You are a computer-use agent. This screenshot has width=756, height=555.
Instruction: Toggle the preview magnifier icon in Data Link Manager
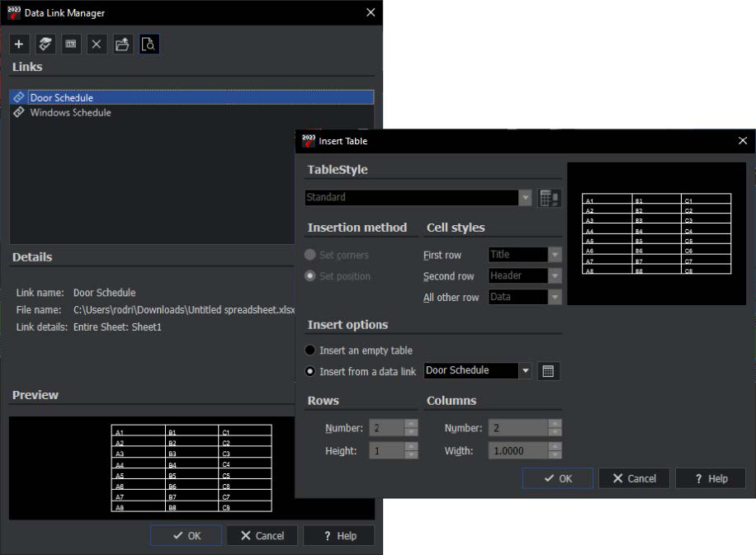pos(149,45)
